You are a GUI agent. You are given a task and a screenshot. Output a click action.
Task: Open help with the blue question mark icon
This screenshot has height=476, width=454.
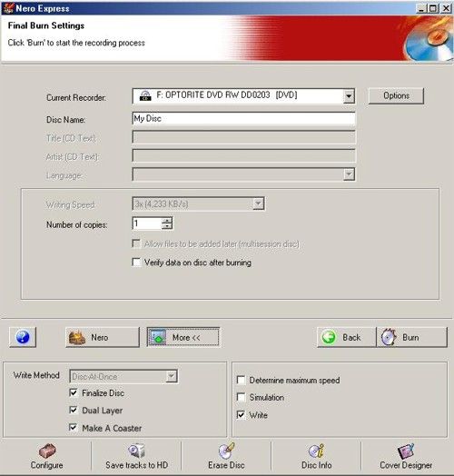(23, 337)
